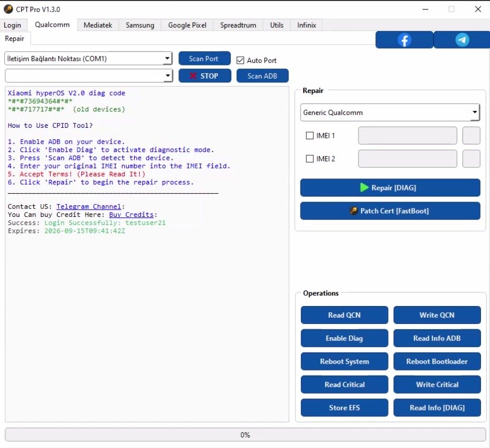Screen dimensions: 490x448
Task: Click the Scan ADB button
Action: coord(262,75)
